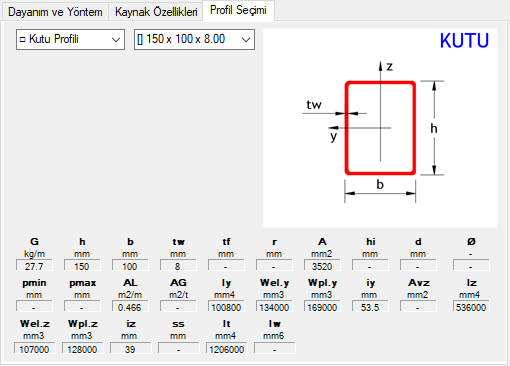Select the Wel.z field showing 107000
The height and width of the screenshot is (366, 510).
point(35,348)
